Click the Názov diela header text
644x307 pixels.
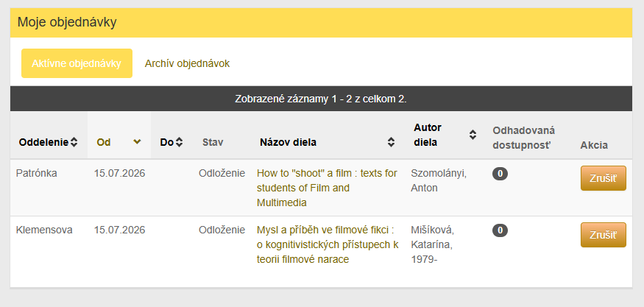(x=289, y=143)
